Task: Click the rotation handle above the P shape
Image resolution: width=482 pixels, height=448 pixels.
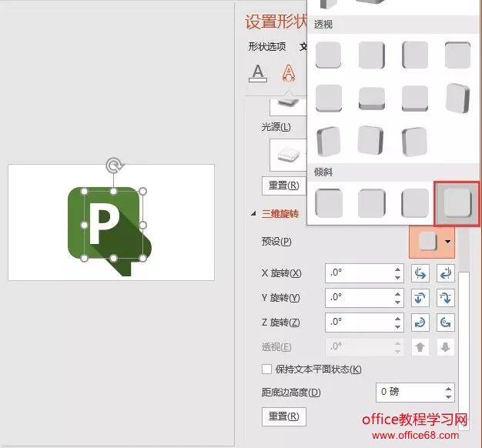Action: click(x=114, y=165)
